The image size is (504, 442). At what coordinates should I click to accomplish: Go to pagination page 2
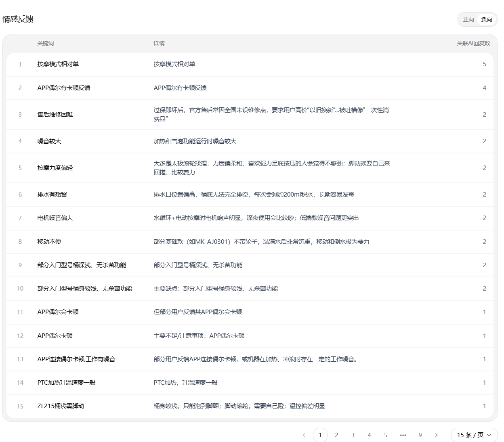336,435
